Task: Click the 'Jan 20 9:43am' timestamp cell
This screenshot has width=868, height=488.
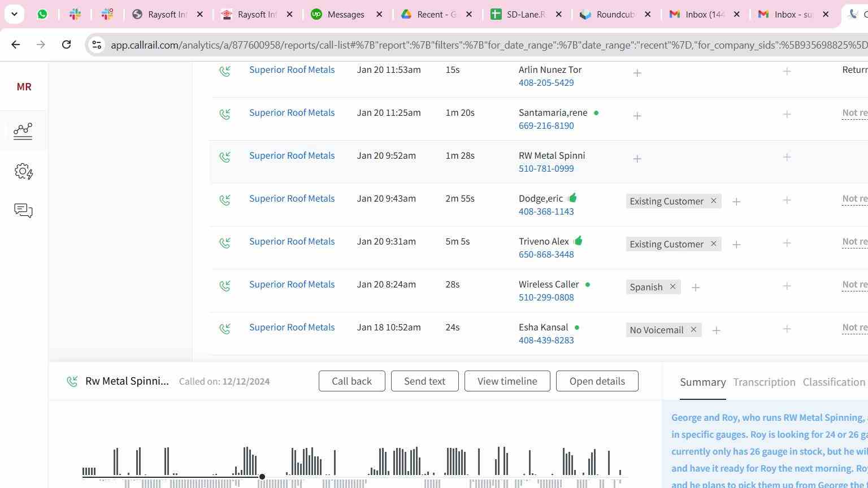Action: [386, 199]
